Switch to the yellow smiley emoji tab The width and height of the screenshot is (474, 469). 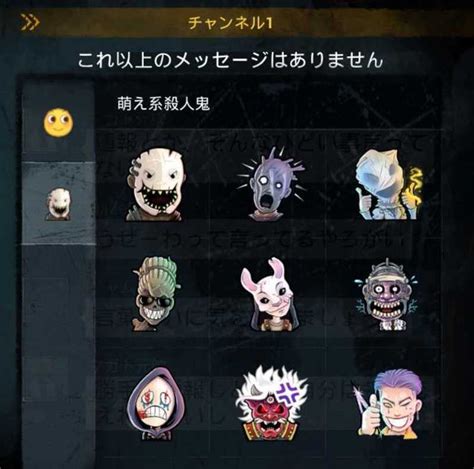tap(58, 122)
